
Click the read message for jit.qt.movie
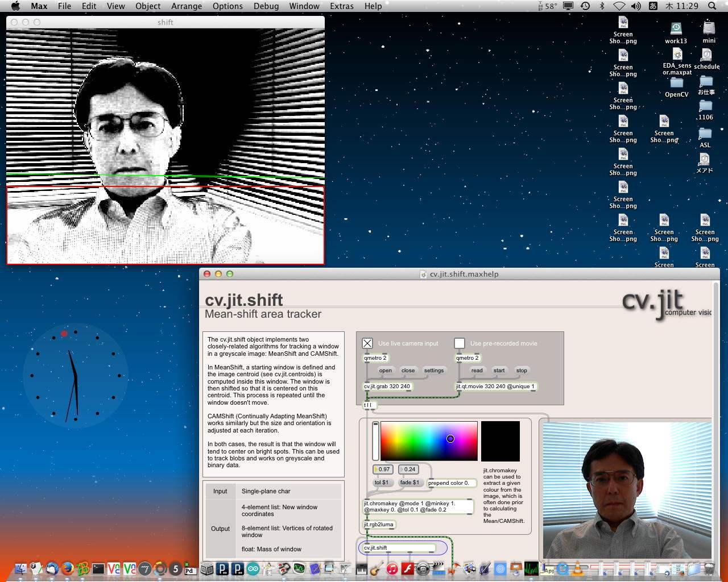[x=477, y=371]
